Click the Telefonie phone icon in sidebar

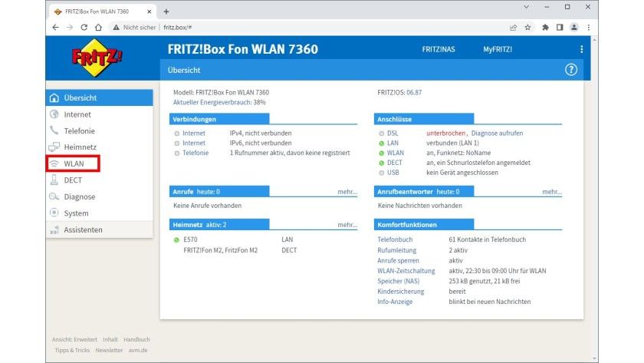[x=54, y=130]
